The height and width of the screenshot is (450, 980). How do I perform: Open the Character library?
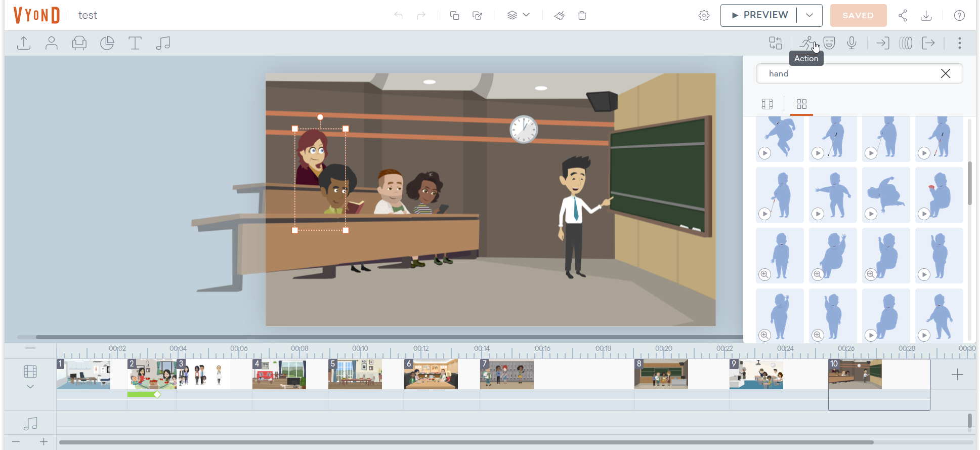52,44
